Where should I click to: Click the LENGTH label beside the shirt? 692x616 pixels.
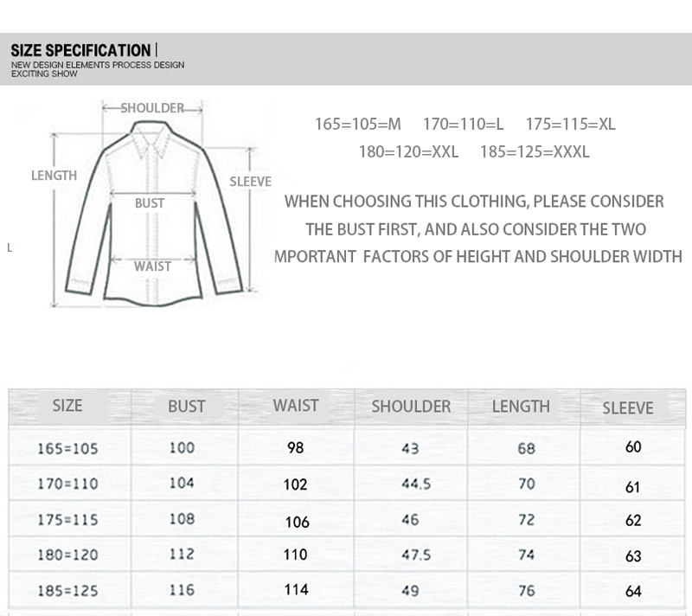(54, 175)
